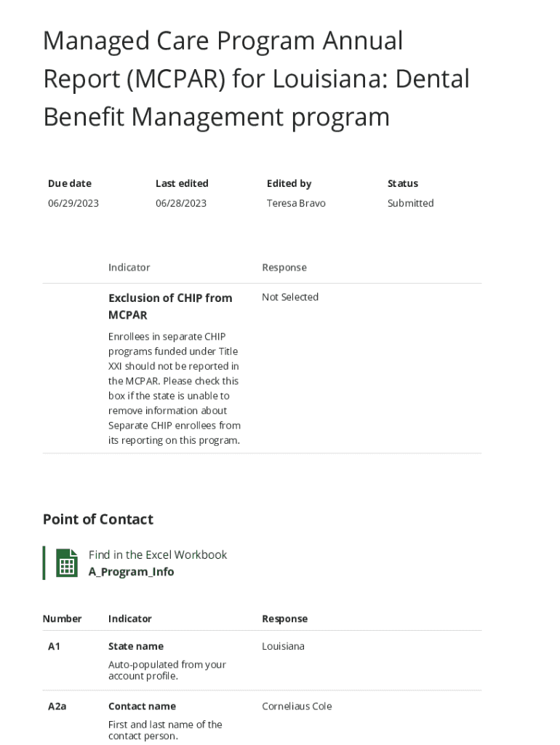Select the 'State name' indicator label

(x=136, y=646)
